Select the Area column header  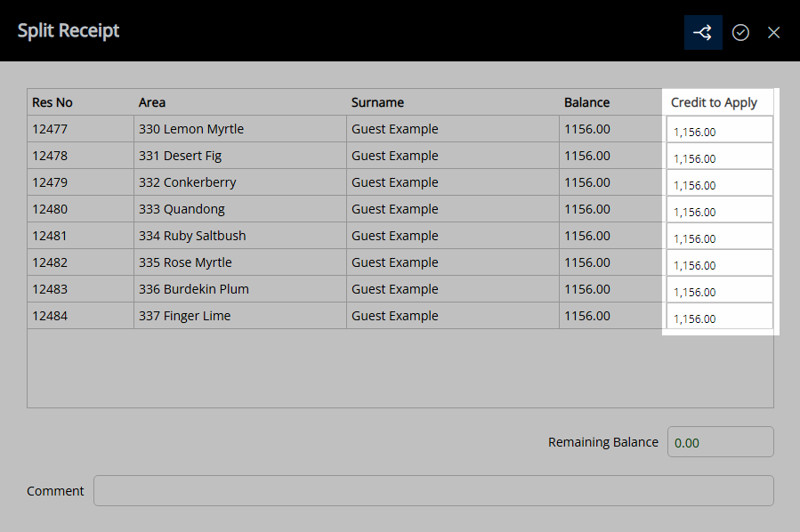click(x=239, y=102)
